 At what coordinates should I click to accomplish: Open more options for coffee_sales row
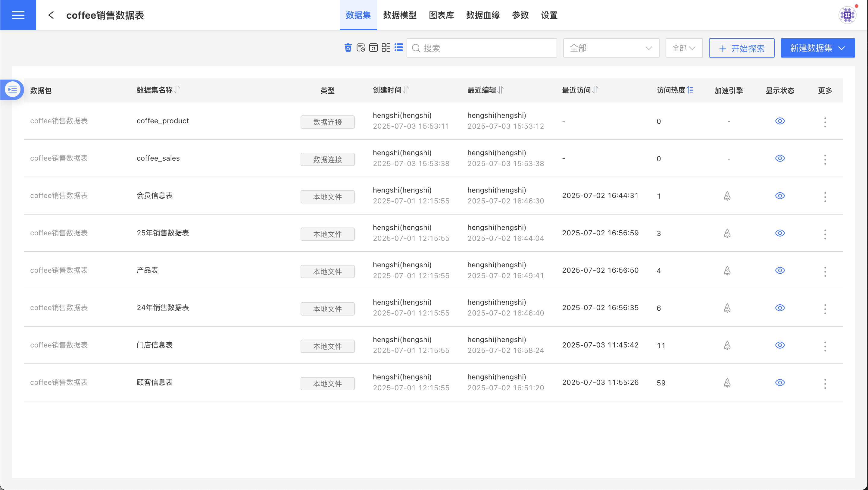pos(825,159)
